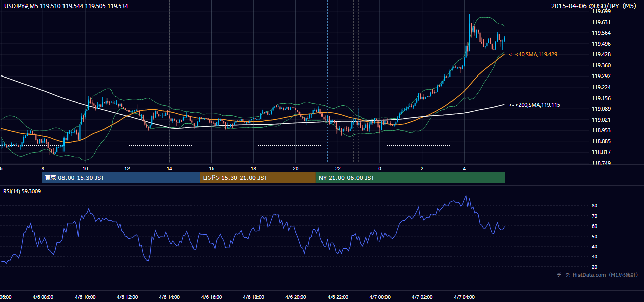Screen dimensions: 644x302
Task: Click the 4/6 20:00 time axis label
Action: click(x=296, y=297)
